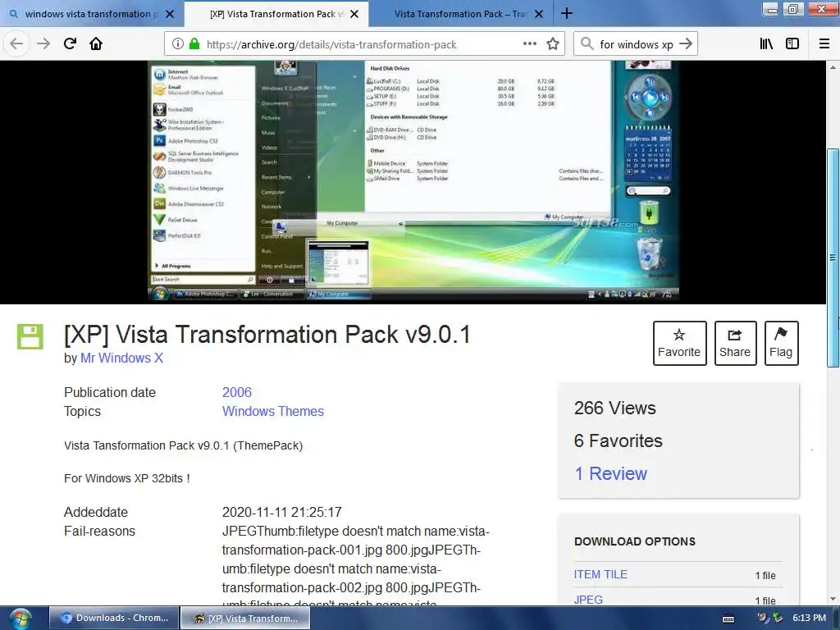
Task: Click the scrollbar down arrow
Action: pos(833,598)
